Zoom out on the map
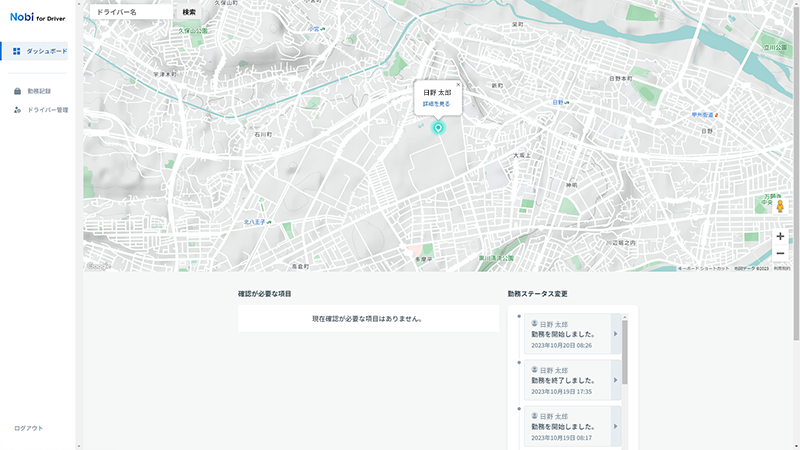800x450 pixels. [x=780, y=254]
